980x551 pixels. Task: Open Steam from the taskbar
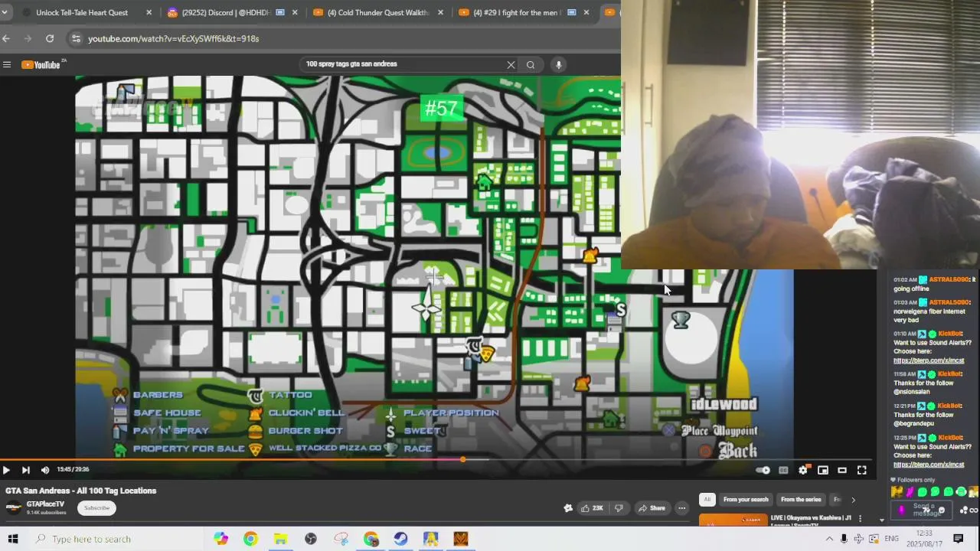pyautogui.click(x=400, y=539)
